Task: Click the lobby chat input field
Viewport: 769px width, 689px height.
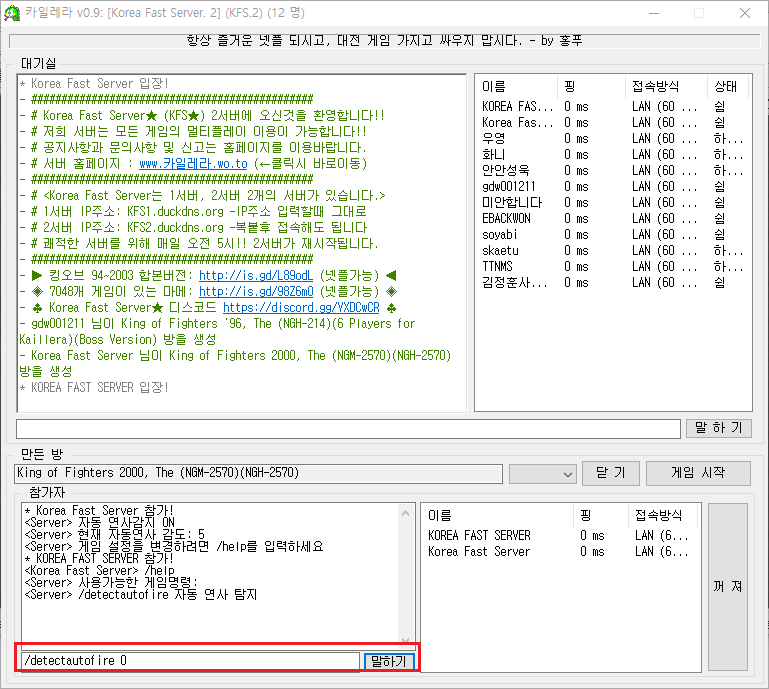Action: 348,429
